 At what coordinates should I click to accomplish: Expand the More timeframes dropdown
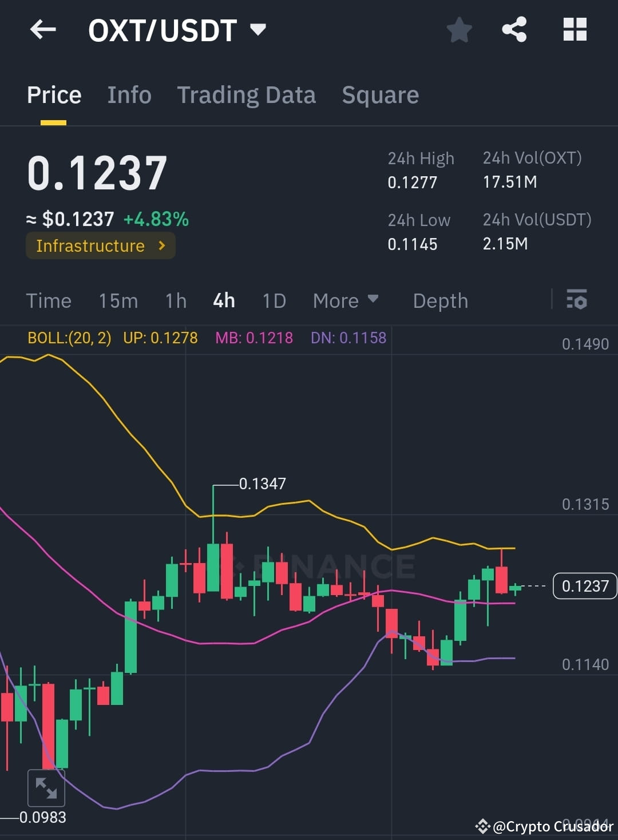[345, 300]
